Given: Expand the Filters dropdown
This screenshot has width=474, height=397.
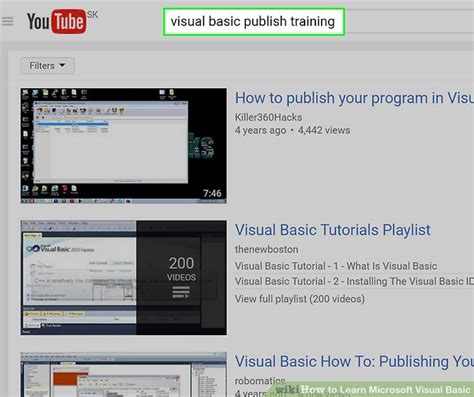Looking at the screenshot, I should [x=47, y=66].
